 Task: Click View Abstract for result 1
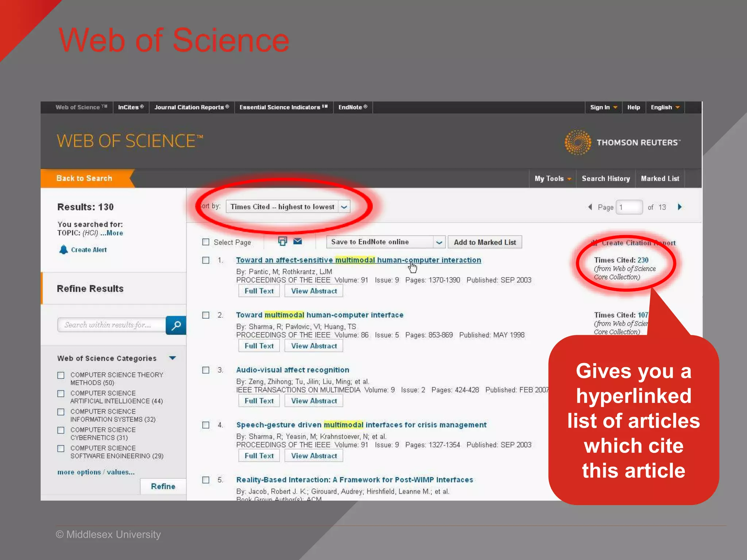click(x=314, y=291)
